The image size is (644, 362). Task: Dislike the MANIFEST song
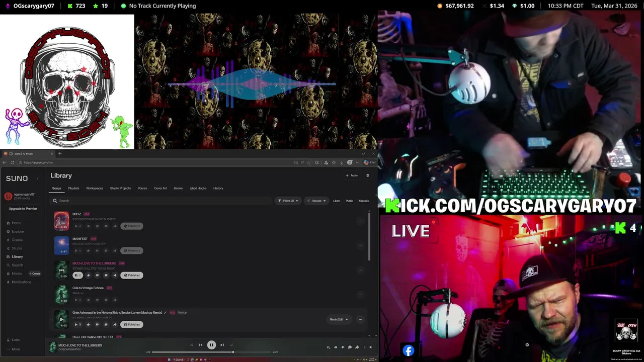pyautogui.click(x=97, y=250)
